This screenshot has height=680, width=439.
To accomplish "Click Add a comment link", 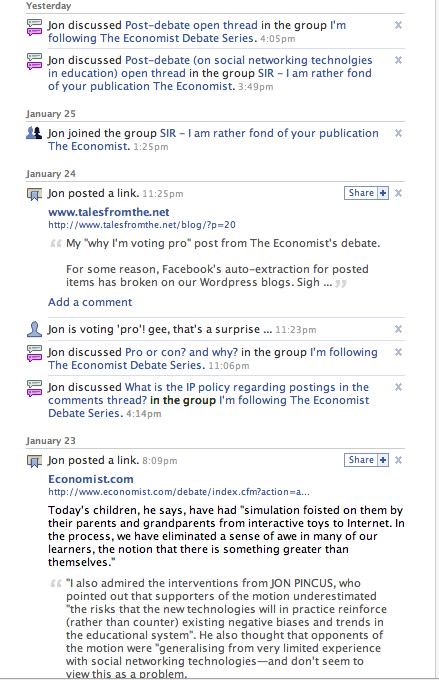I will coord(90,302).
